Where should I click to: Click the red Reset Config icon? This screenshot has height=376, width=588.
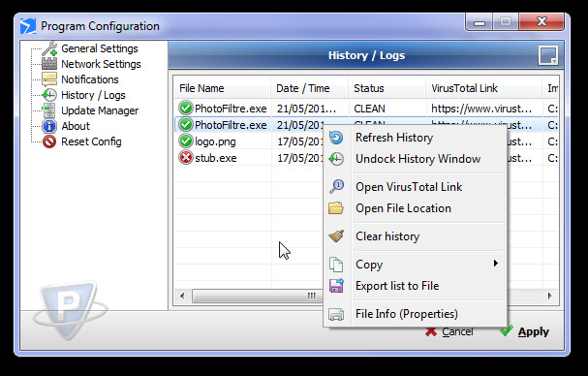pos(49,141)
